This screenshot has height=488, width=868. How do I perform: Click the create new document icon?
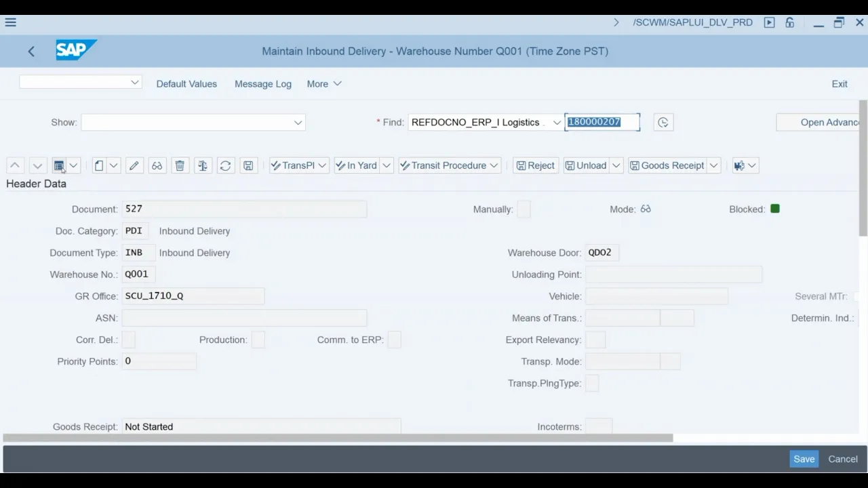click(99, 165)
